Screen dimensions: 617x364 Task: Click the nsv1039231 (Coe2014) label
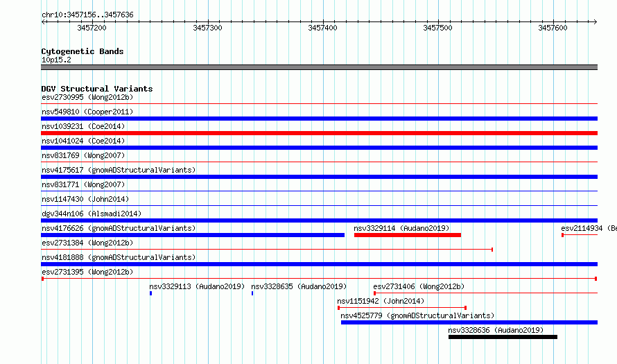pos(83,126)
